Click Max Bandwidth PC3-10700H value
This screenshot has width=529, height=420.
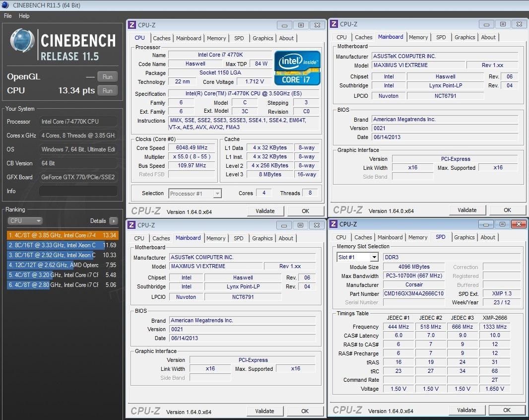414,276
